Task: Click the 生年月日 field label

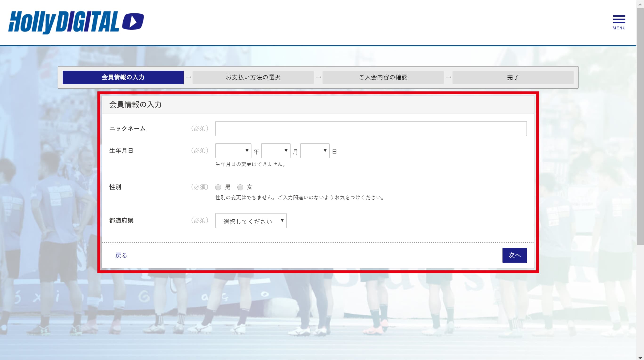Action: point(121,150)
